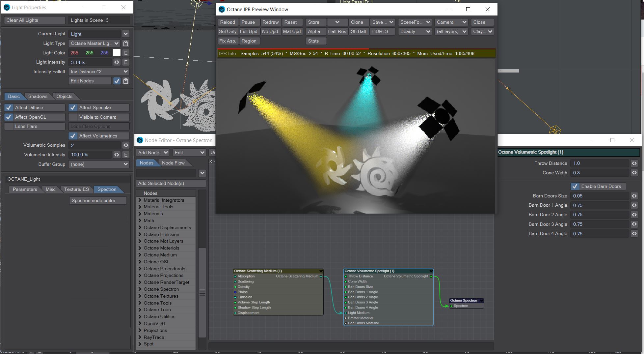Viewport: 644px width, 354px height.
Task: Click the paste icon next to Light Type
Action: coord(125,43)
